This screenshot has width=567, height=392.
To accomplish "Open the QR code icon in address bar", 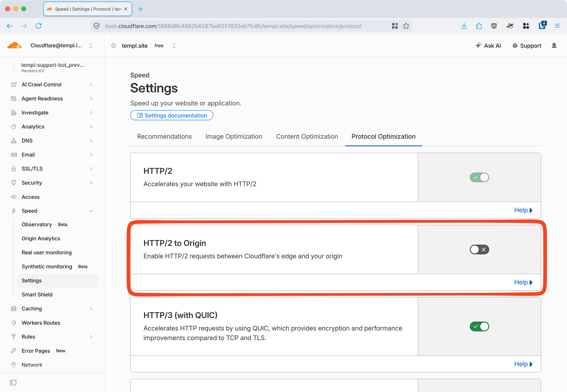I will click(x=395, y=26).
